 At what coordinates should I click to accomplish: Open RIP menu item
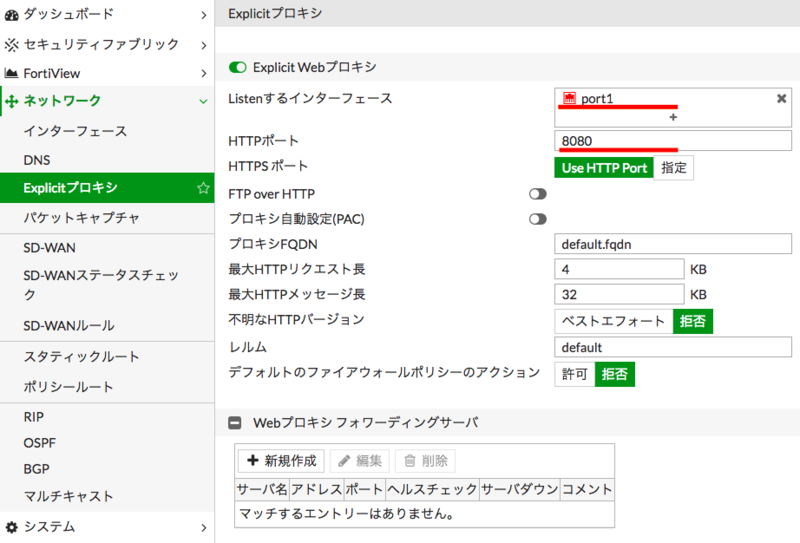pyautogui.click(x=107, y=417)
